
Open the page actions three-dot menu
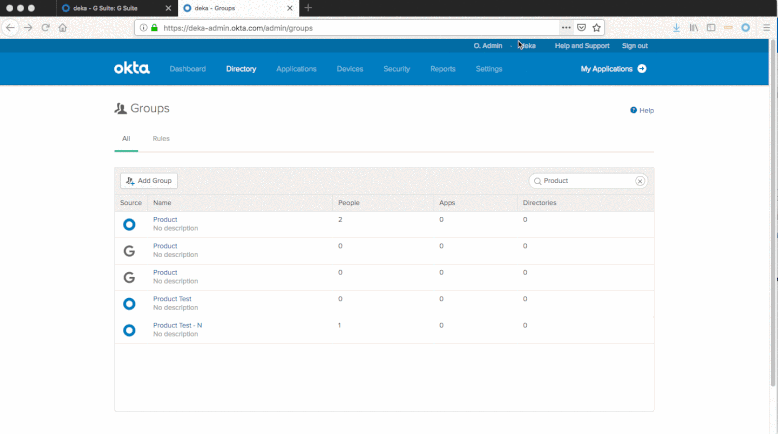point(566,28)
